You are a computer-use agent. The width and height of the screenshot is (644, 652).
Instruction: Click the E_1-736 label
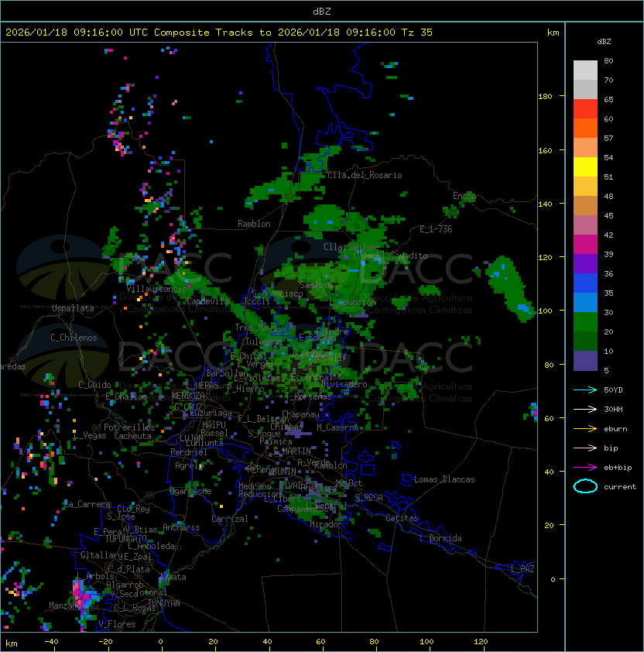(436, 229)
